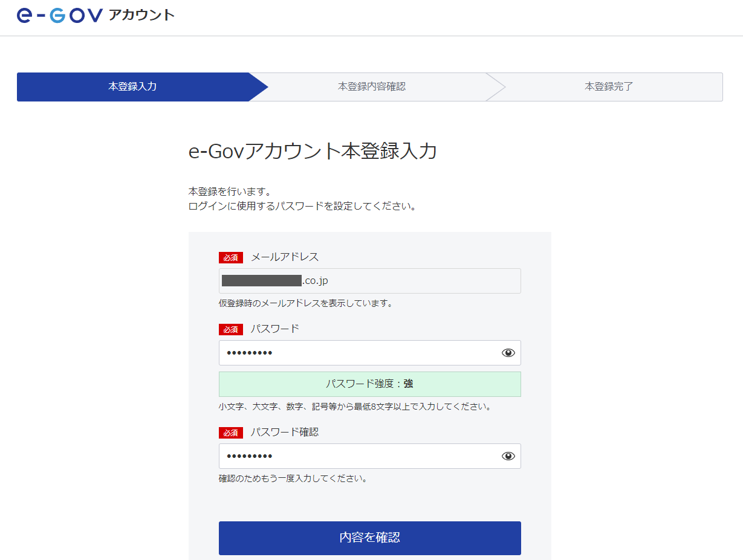The height and width of the screenshot is (560, 743).
Task: Select the 本登録完了 step
Action: coord(608,86)
